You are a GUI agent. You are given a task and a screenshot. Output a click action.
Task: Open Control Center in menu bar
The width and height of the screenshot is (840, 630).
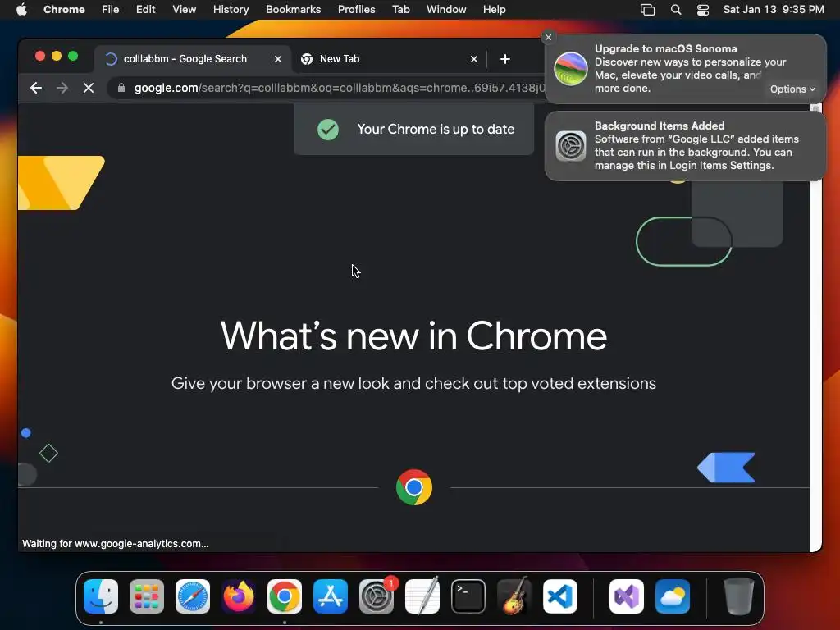tap(703, 10)
